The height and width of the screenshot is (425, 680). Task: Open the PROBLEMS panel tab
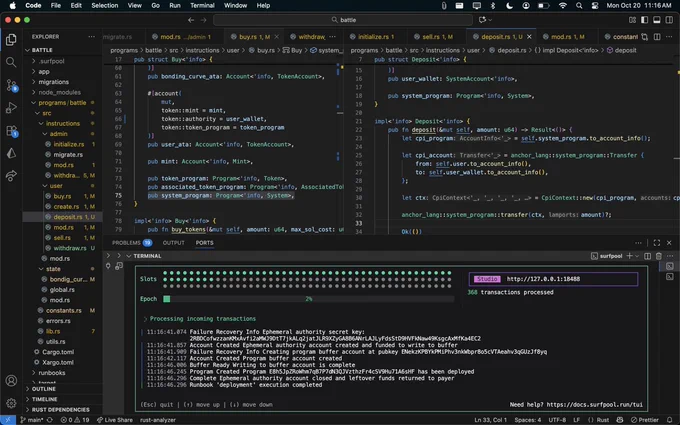click(131, 243)
